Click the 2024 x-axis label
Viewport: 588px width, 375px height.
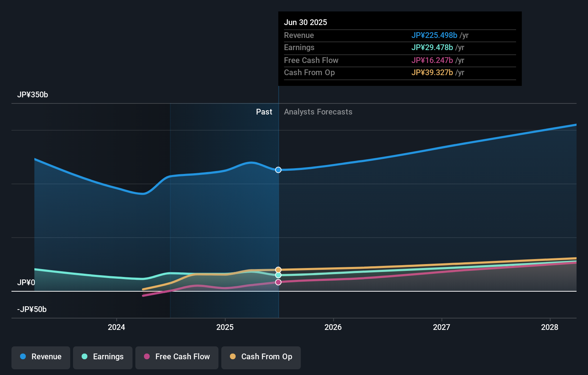pyautogui.click(x=116, y=327)
